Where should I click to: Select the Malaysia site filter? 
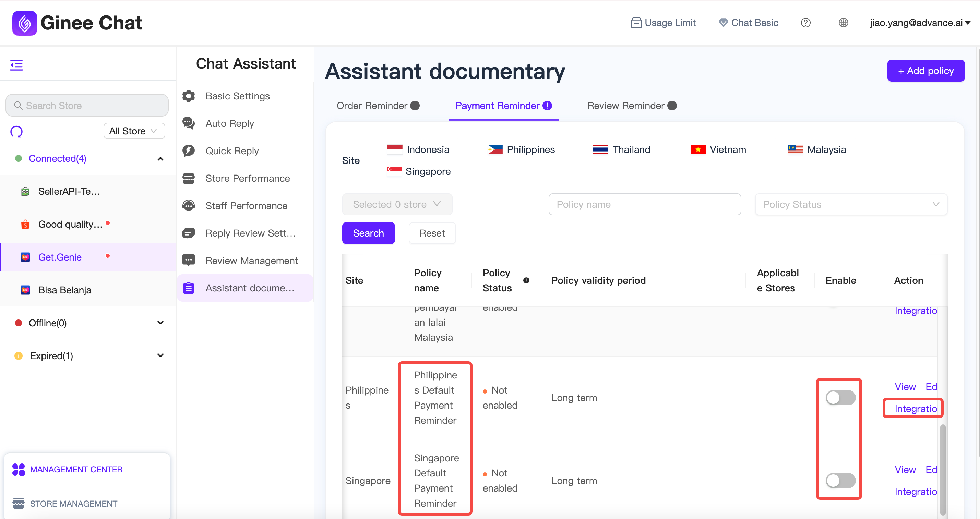[817, 149]
